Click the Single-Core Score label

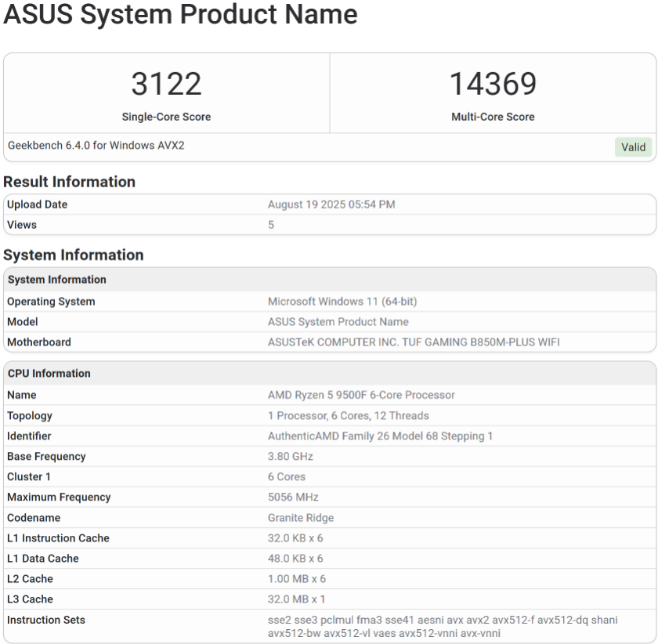click(167, 117)
